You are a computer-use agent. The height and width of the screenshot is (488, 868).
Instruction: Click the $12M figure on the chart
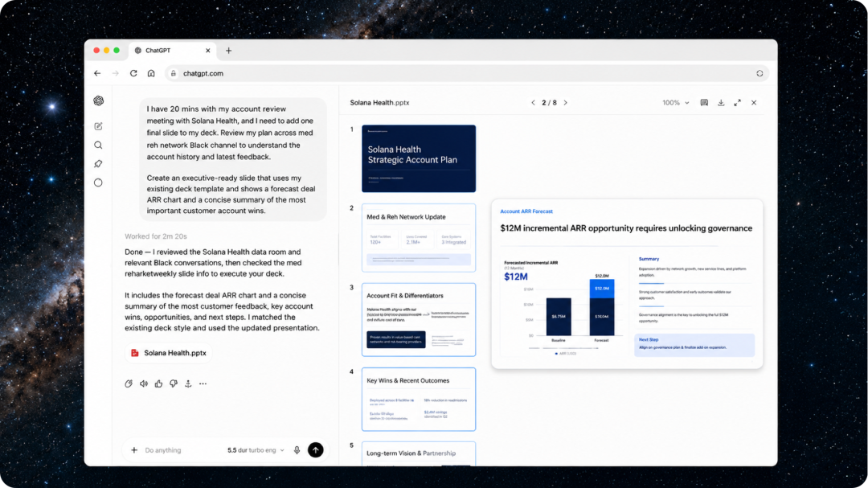click(516, 277)
